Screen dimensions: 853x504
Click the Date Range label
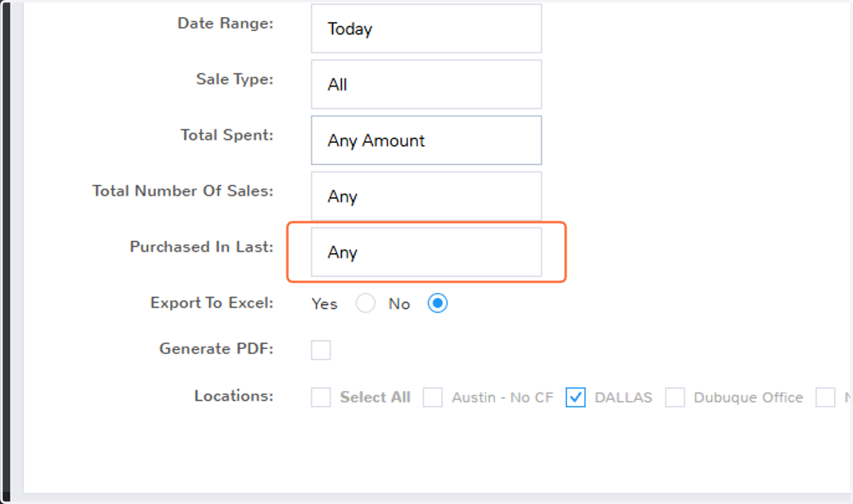(225, 23)
